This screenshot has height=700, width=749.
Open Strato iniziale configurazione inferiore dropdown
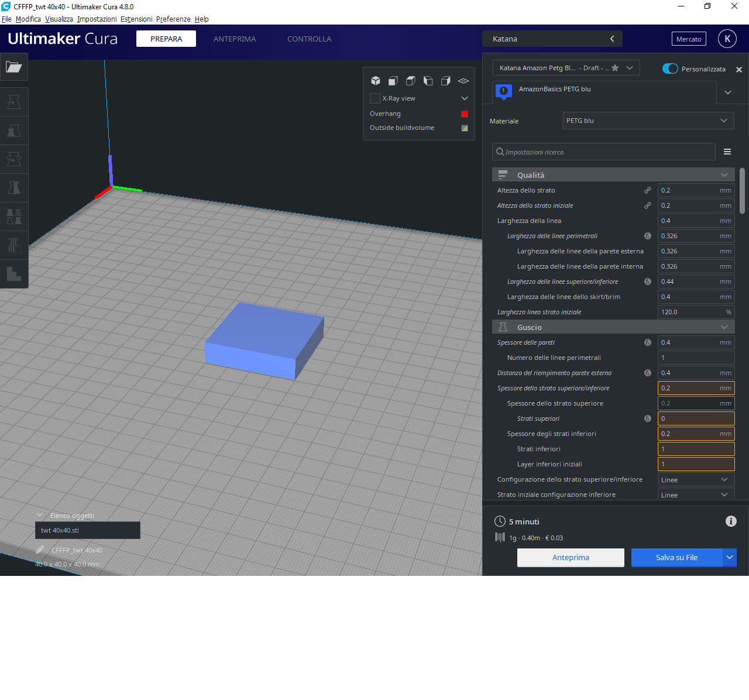point(696,495)
